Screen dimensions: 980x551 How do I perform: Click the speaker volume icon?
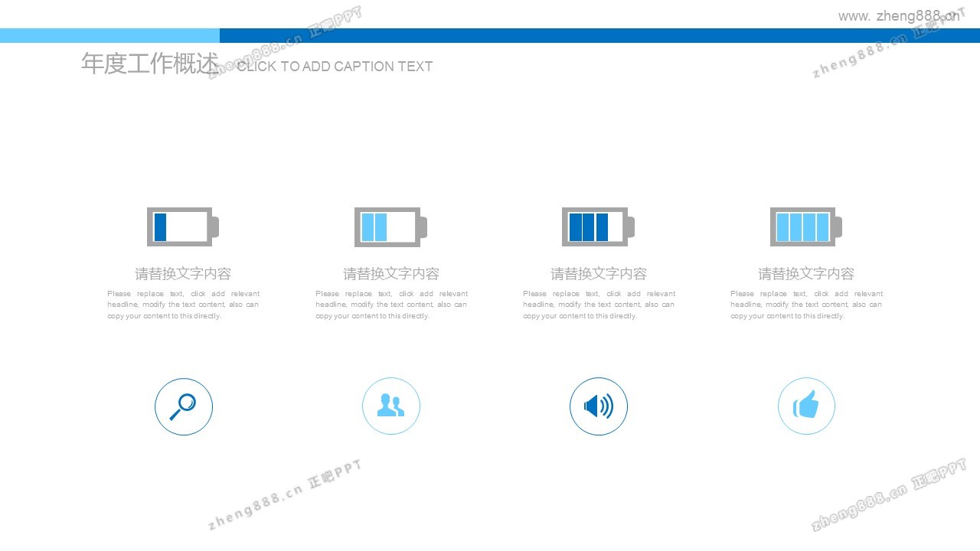coord(599,406)
